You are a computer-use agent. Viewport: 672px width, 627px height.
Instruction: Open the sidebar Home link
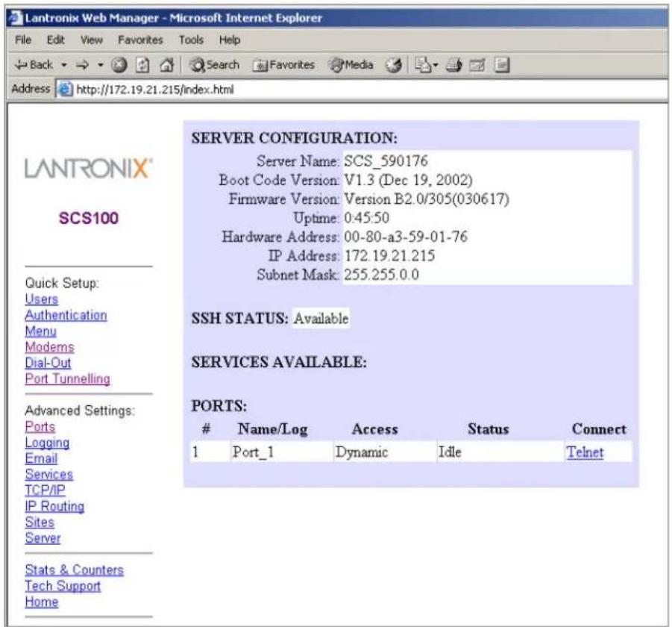tap(42, 602)
